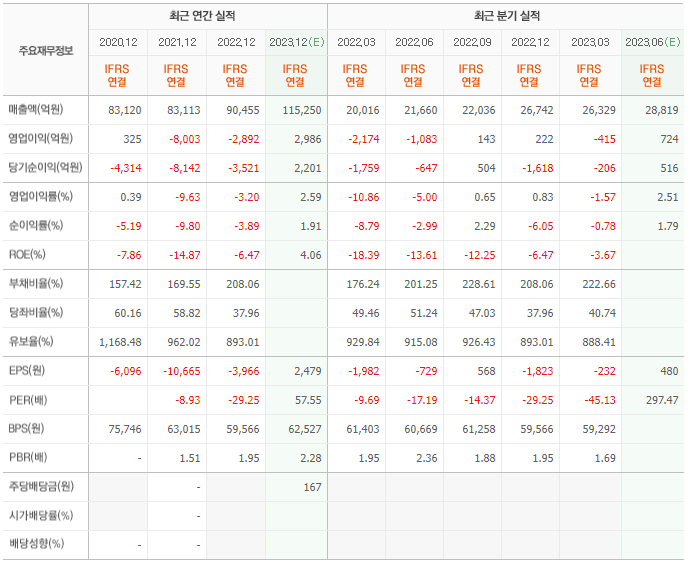Click the 부채비율(%) row label
The width and height of the screenshot is (690, 562).
(36, 284)
